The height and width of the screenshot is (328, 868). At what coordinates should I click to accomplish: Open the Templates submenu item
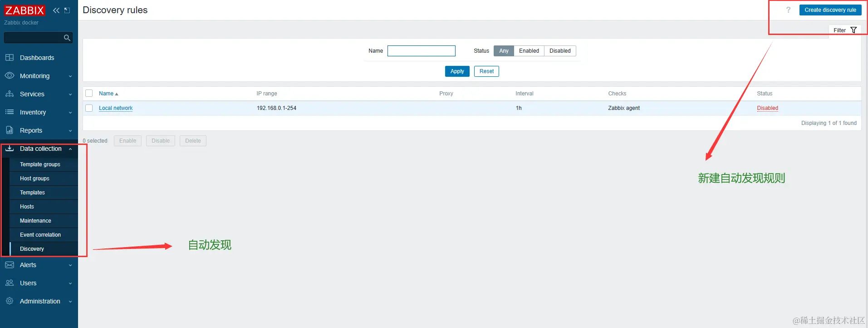32,193
